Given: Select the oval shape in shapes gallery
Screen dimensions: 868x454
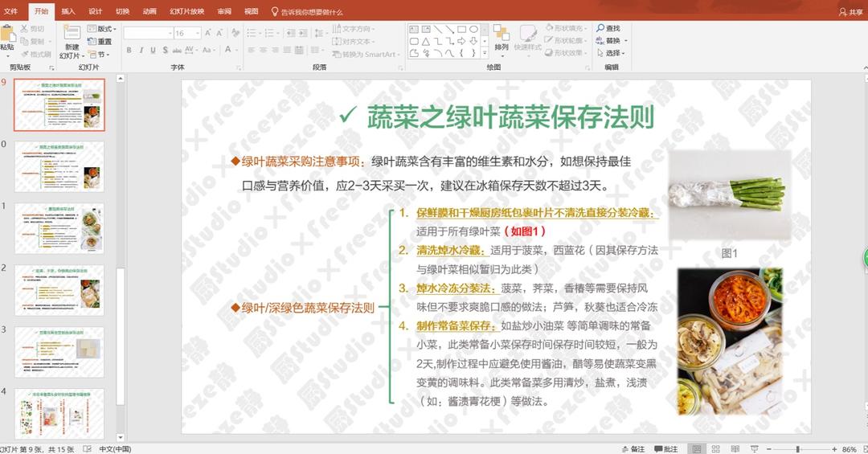Looking at the screenshot, I should tap(473, 29).
